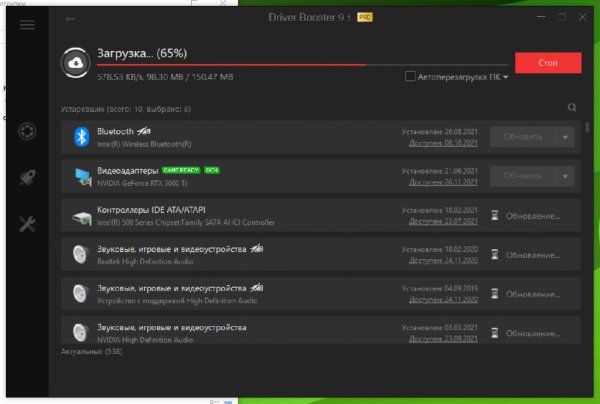600x404 pixels.
Task: Click the video adapter device icon
Action: click(x=82, y=177)
